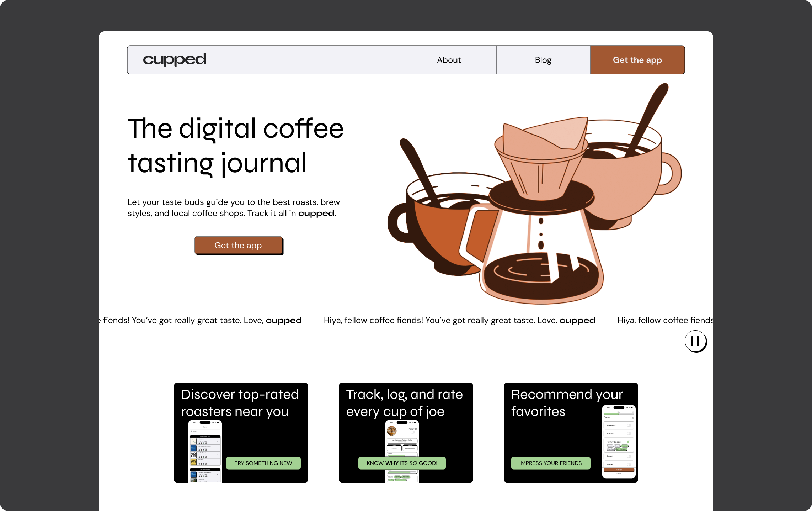Click TRY SOMETHING NEW on the roasters card
The height and width of the screenshot is (511, 812).
263,463
